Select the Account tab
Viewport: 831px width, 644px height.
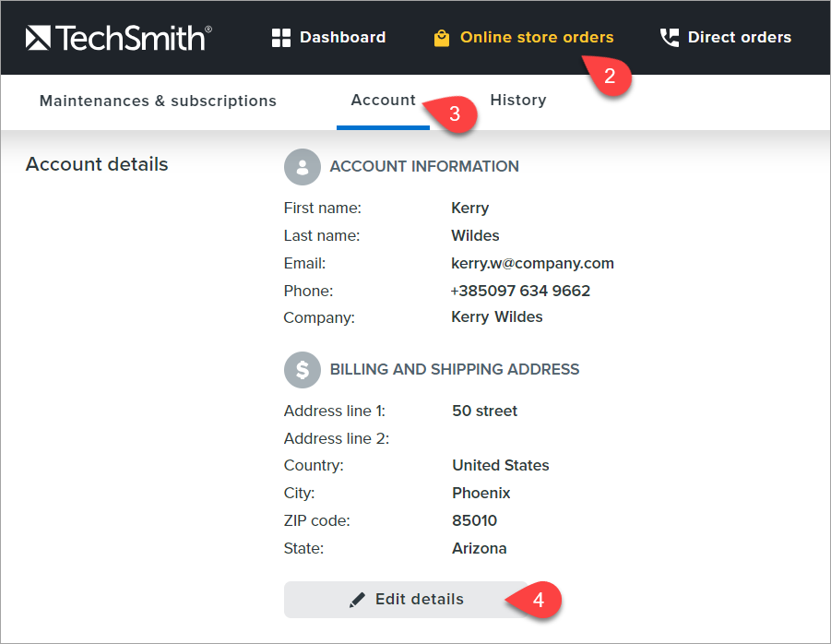coord(383,100)
